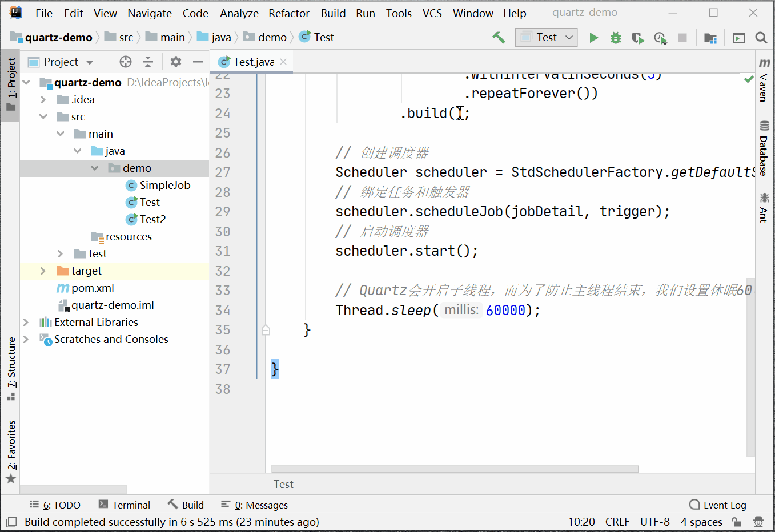This screenshot has height=532, width=775.
Task: Run Test with coverage icon
Action: [x=637, y=38]
